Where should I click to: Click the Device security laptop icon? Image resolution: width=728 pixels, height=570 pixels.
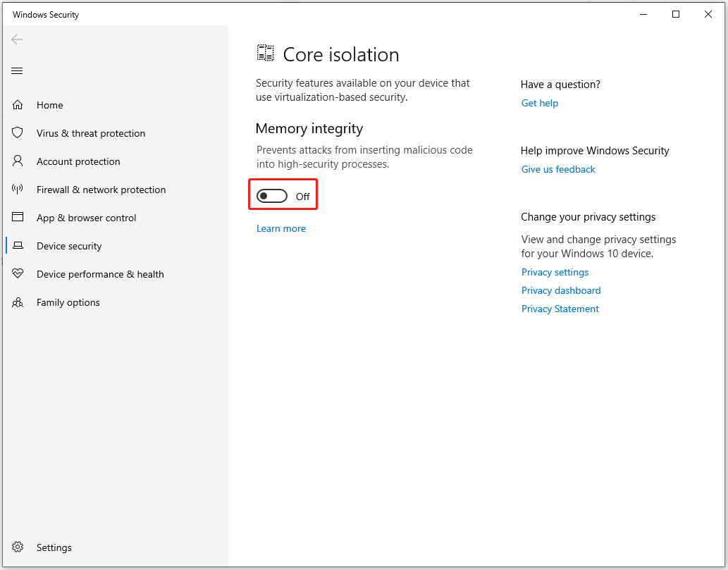18,246
